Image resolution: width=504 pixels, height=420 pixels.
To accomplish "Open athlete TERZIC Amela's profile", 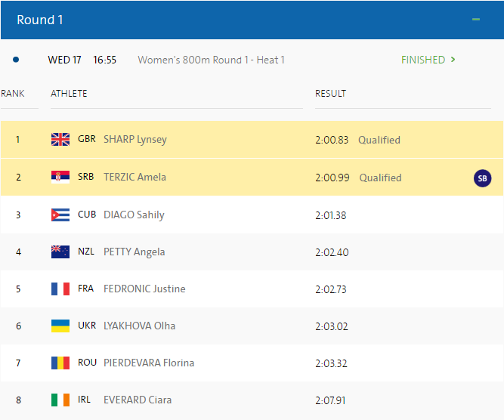I will [x=135, y=178].
